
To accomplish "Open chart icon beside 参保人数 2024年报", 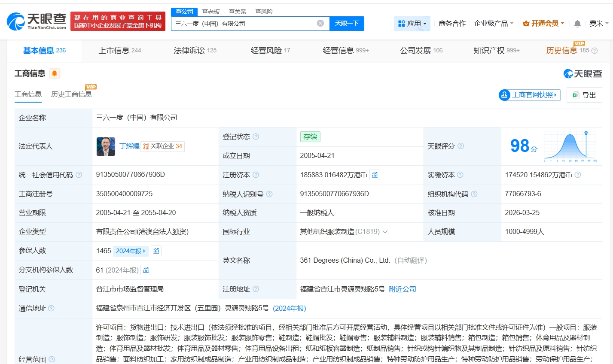I will 156,251.
